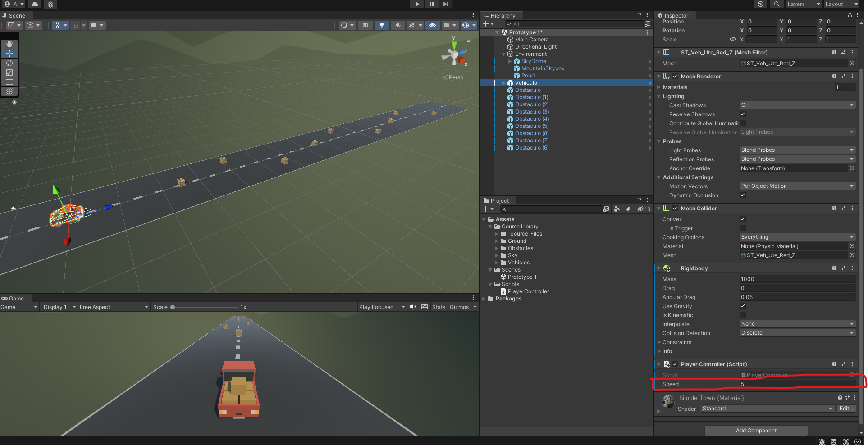Click the Pause playback button
This screenshot has height=445, width=868.
[431, 4]
